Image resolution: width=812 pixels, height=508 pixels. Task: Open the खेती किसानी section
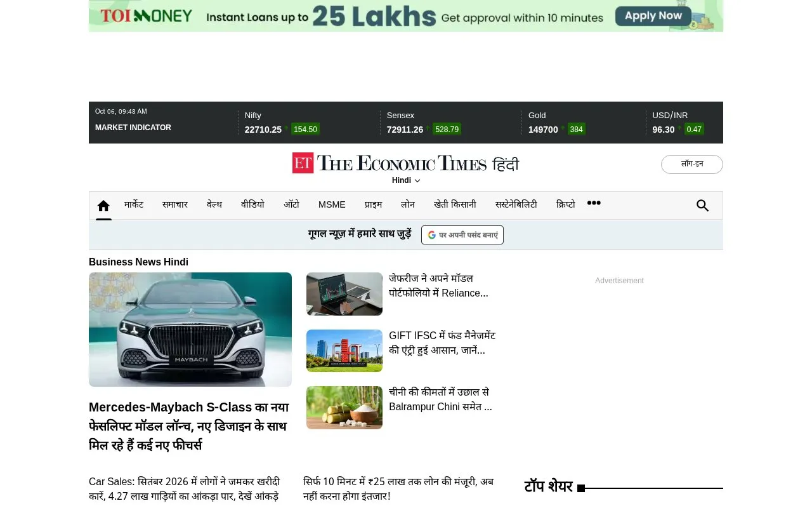455,204
